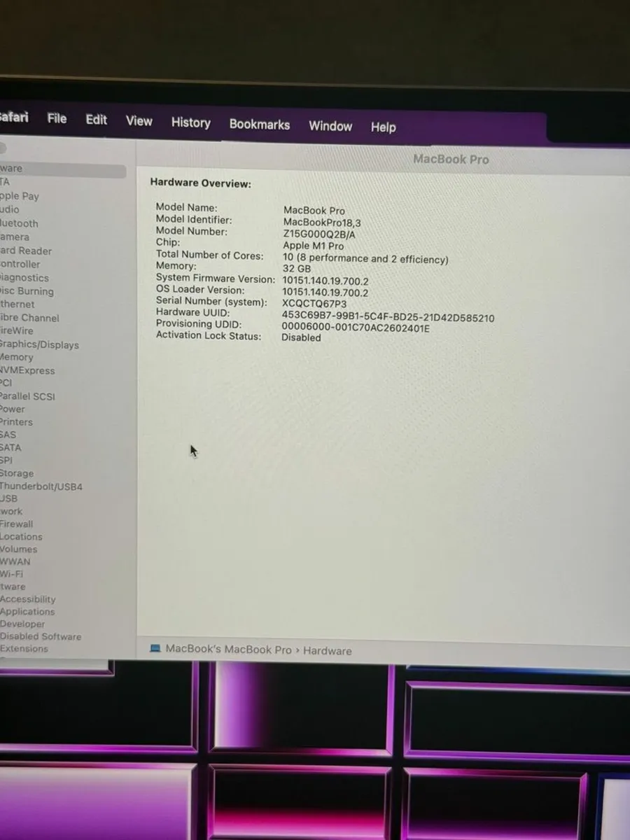Click "10 (8 performance and 2 efficiency)"

tap(365, 259)
